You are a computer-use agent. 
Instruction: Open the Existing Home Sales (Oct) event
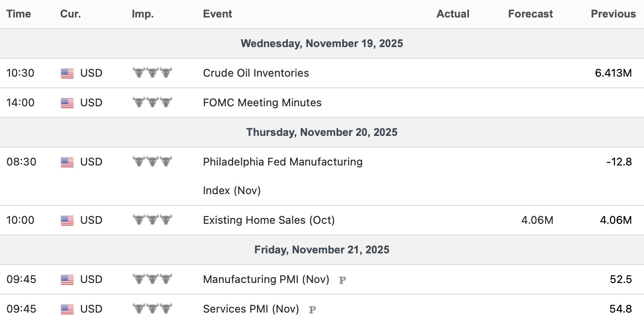269,220
